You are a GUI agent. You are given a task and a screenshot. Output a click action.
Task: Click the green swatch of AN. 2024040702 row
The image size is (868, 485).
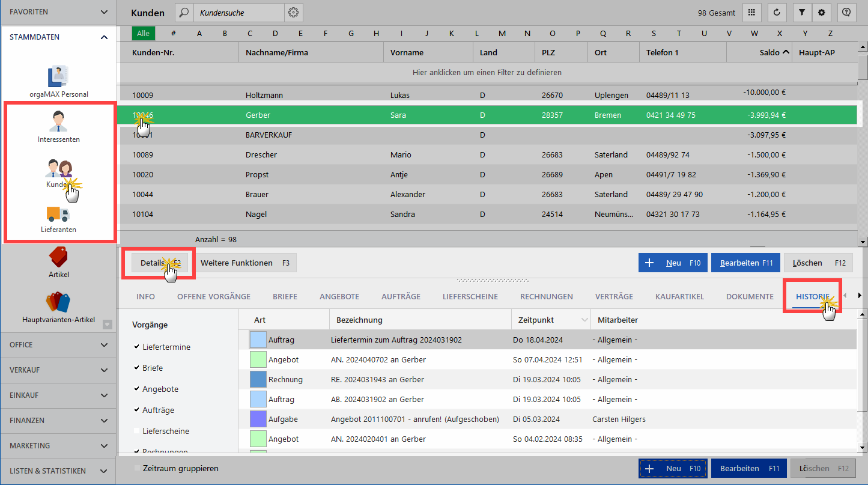pos(258,359)
